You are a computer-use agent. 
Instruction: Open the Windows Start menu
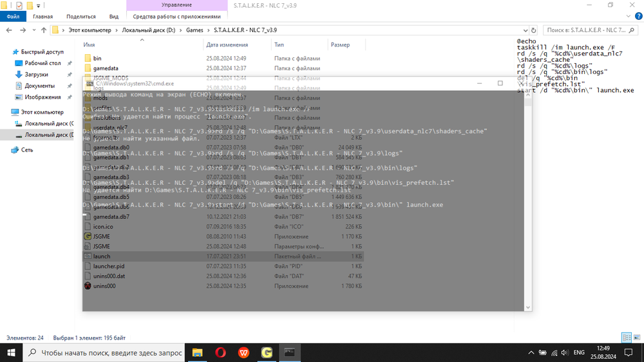pos(11,352)
